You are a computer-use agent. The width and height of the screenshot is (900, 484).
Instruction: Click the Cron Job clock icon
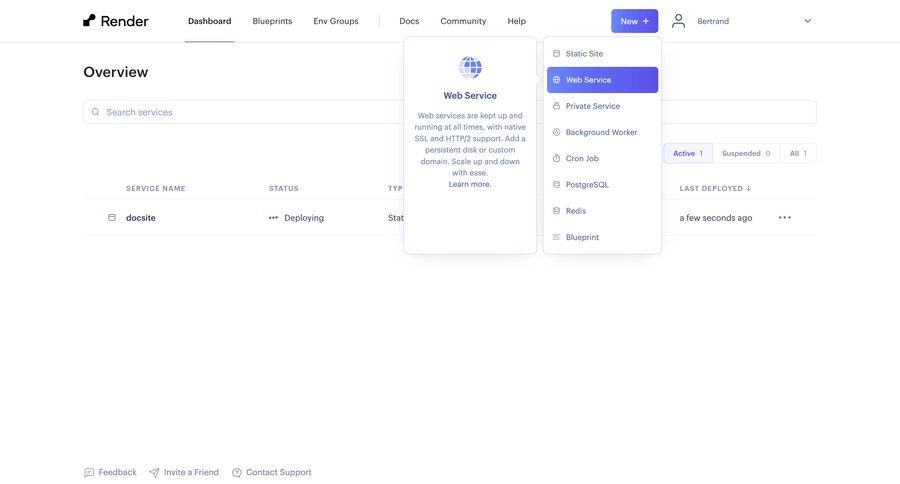coord(556,159)
